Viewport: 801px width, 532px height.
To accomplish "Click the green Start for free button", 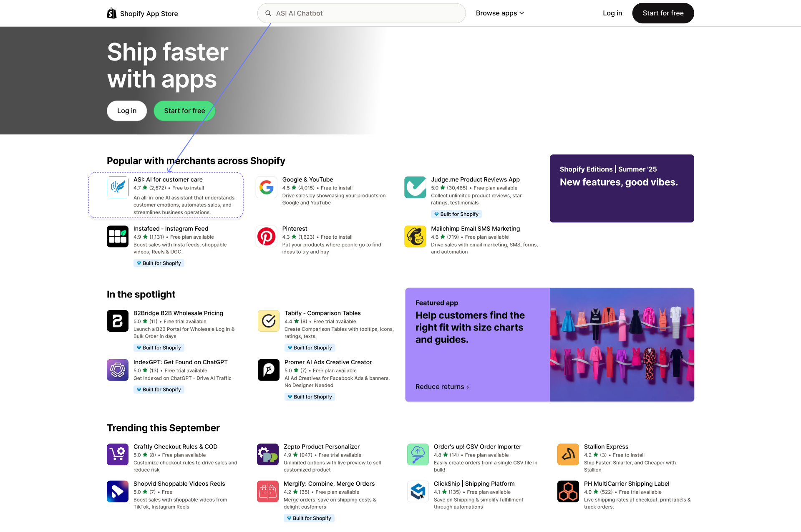I will pos(184,111).
